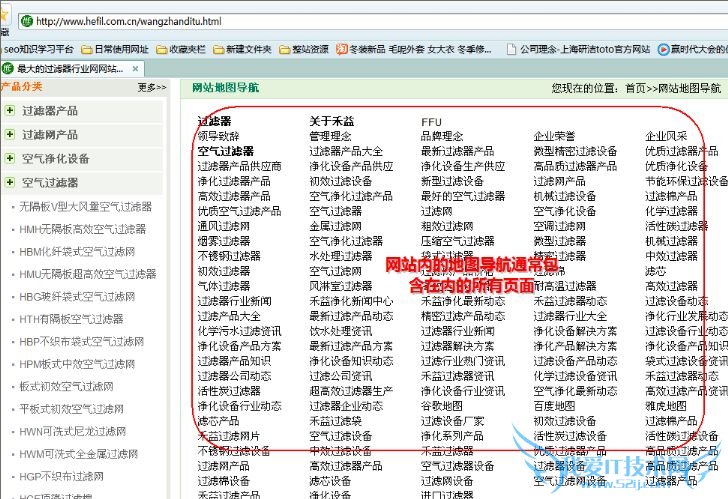Open the 微型精密过滤设备 sitemap link
The height and width of the screenshot is (499, 728).
(x=575, y=151)
